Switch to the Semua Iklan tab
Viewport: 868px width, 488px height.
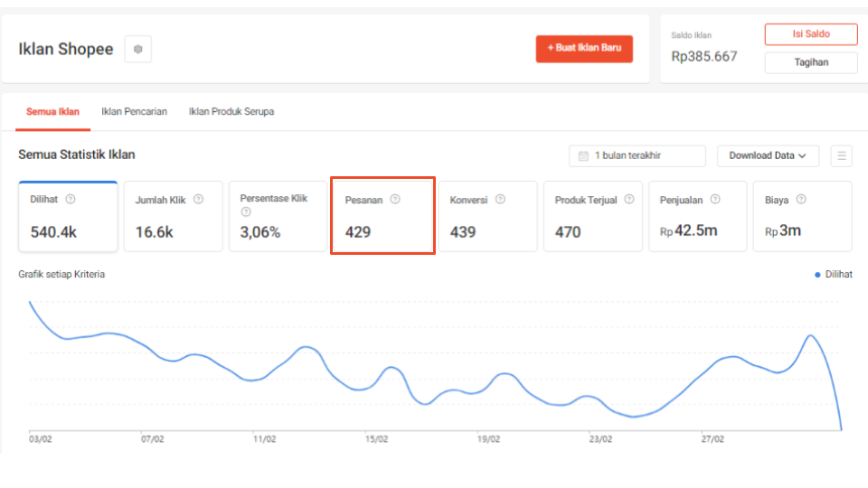point(52,112)
